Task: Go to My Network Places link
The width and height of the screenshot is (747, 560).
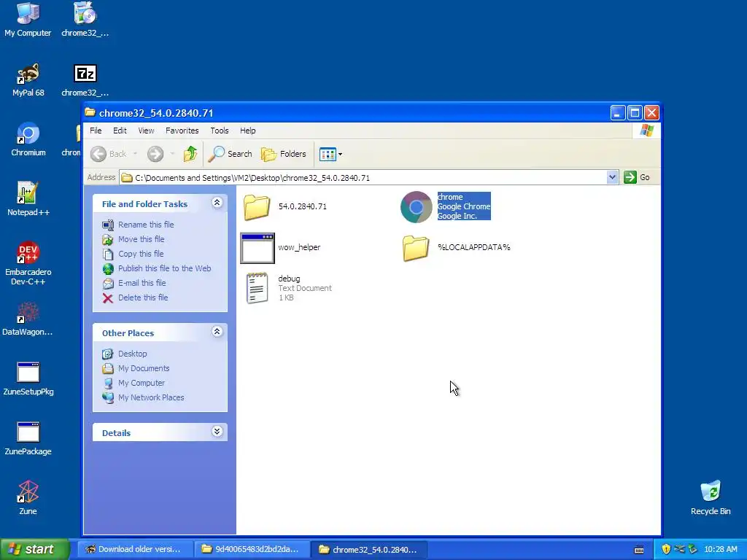Action: [151, 397]
